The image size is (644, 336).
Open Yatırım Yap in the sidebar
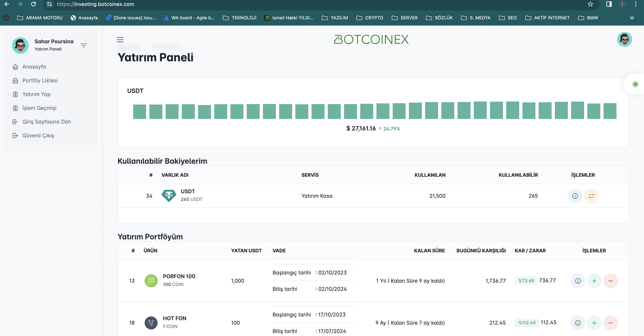point(36,94)
